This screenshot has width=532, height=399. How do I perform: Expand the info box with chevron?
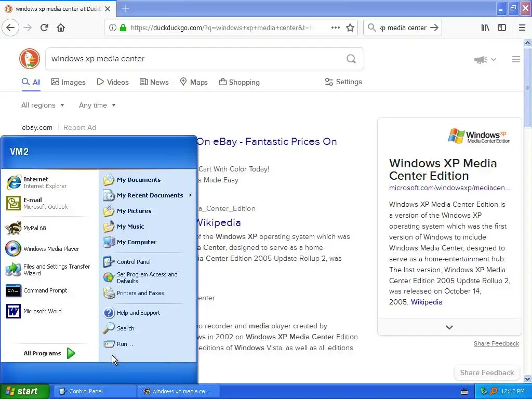point(449,327)
